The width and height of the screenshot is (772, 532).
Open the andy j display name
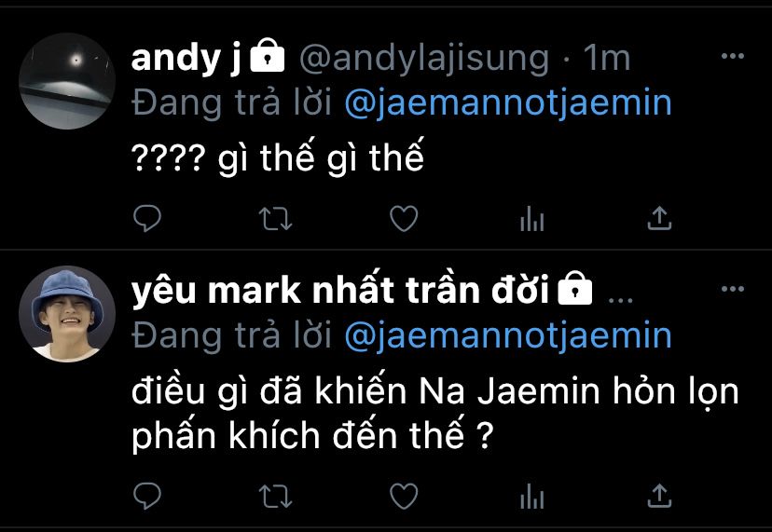click(186, 58)
